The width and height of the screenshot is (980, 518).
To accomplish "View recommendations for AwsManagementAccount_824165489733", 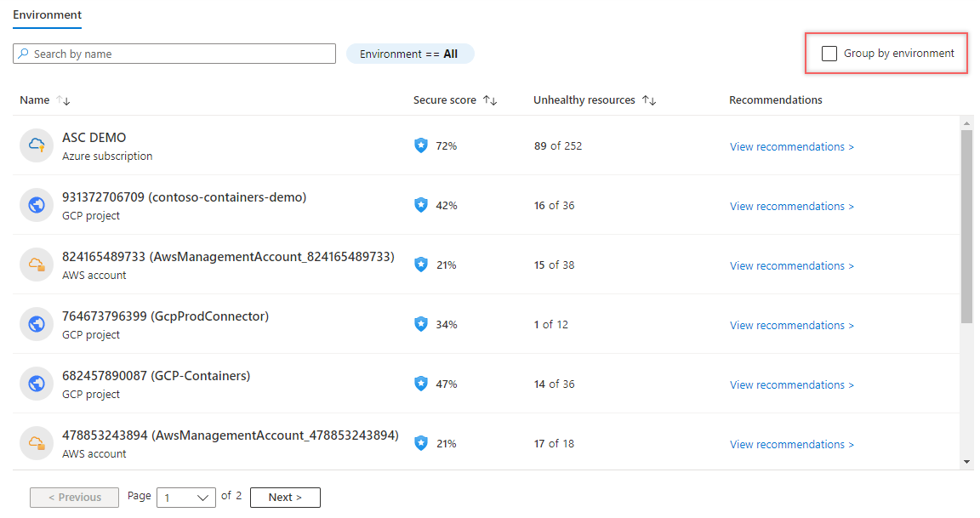I will 792,265.
